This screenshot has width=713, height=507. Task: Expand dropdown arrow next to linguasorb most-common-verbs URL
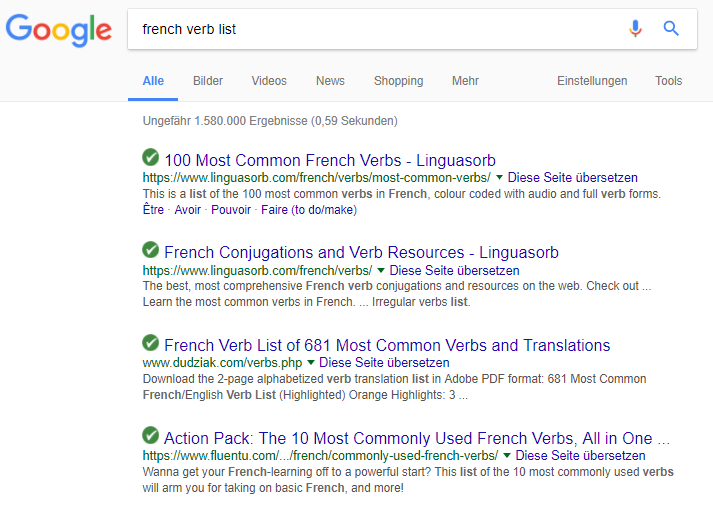[499, 177]
